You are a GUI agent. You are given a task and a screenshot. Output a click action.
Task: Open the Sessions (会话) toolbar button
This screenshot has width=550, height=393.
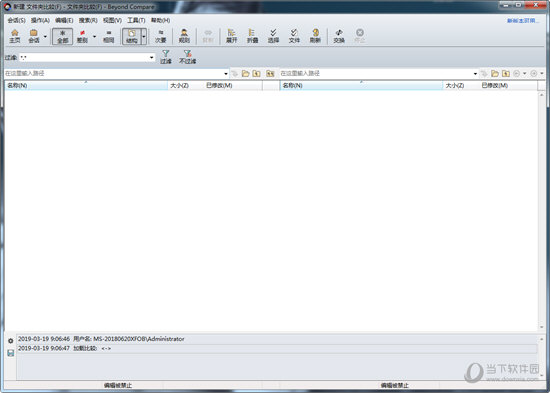tap(34, 36)
